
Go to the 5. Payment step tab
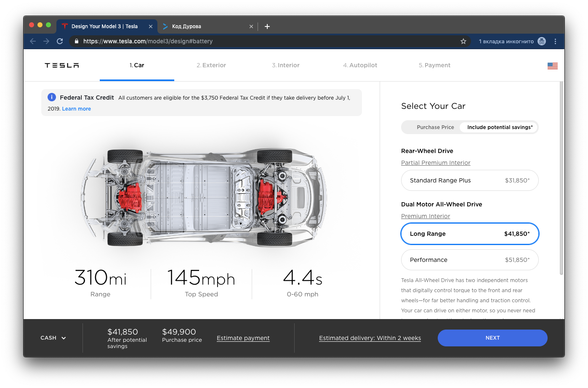[x=435, y=65]
